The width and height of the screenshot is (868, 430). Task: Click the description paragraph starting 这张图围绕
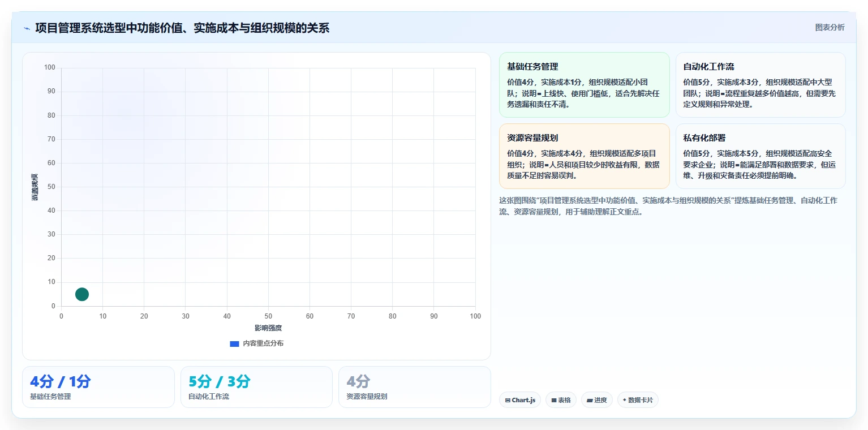(x=668, y=207)
